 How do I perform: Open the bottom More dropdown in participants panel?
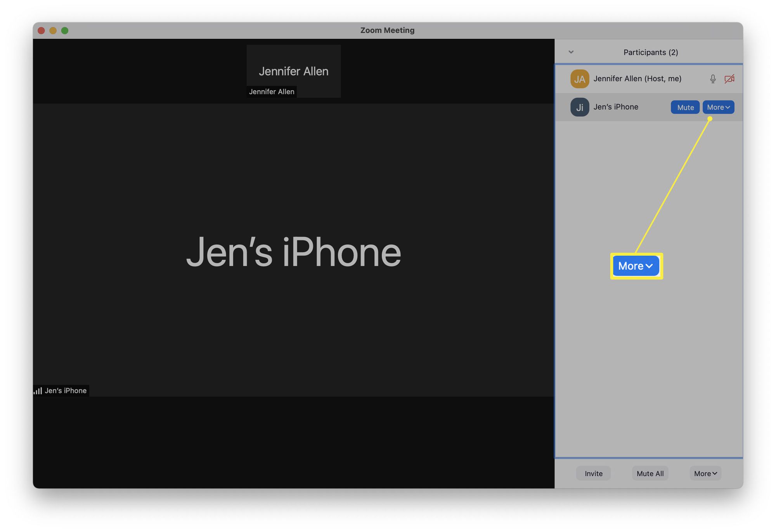[705, 473]
